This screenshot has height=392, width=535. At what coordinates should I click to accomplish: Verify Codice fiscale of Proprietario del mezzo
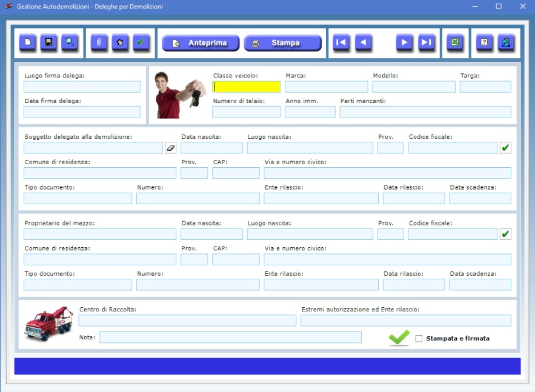(x=505, y=234)
